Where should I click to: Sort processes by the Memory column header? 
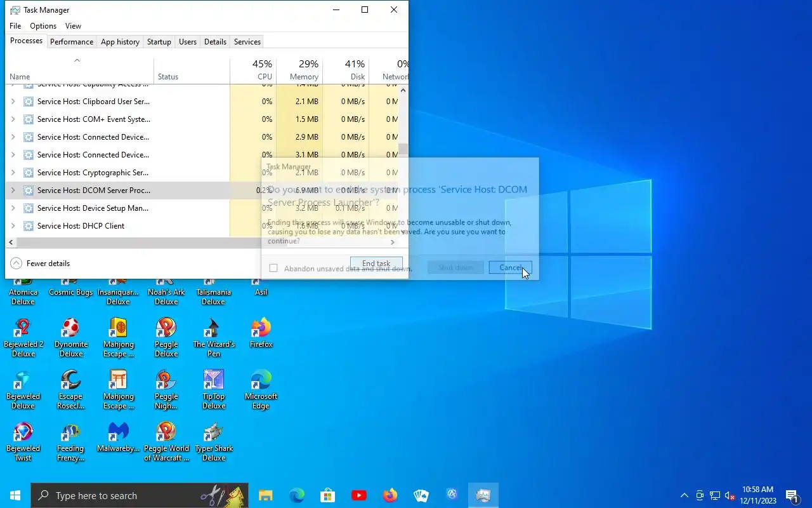pos(299,70)
